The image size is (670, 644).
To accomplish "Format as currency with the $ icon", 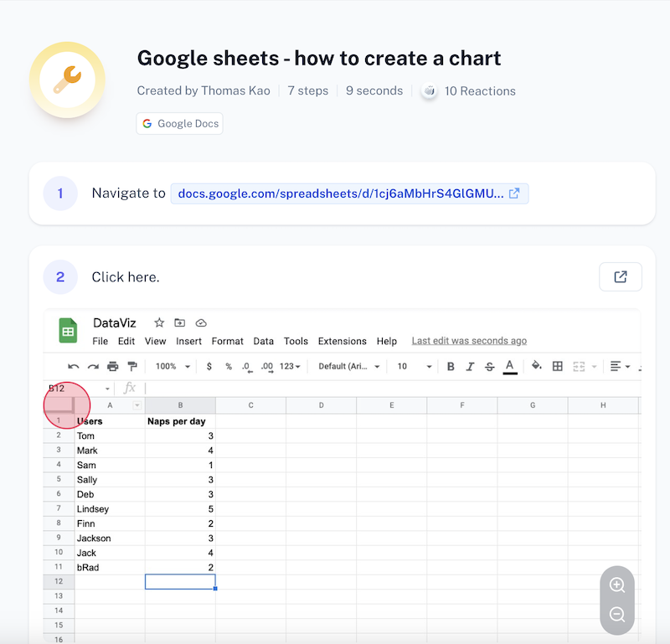I will click(x=209, y=366).
